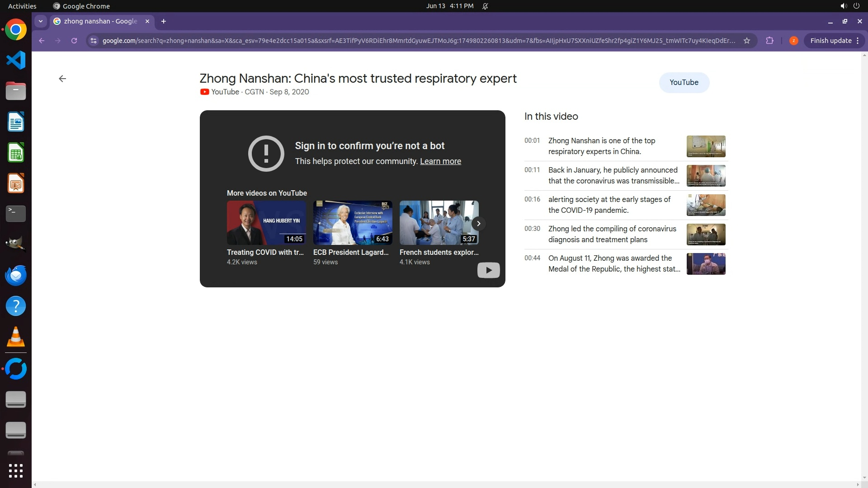Open a new tab with plus icon
The image size is (868, 488).
point(164,21)
